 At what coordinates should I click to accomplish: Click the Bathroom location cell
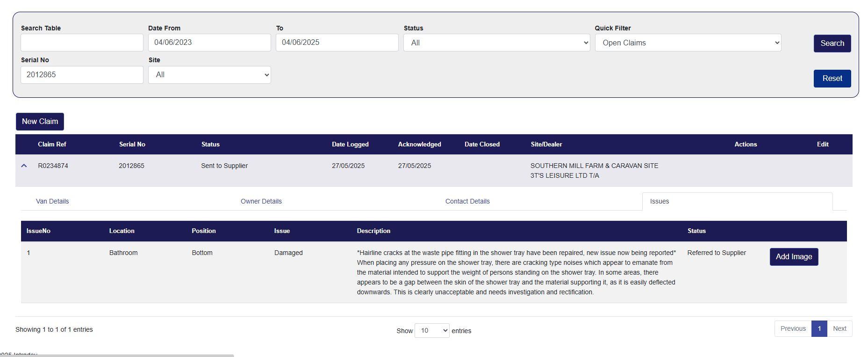(x=123, y=253)
